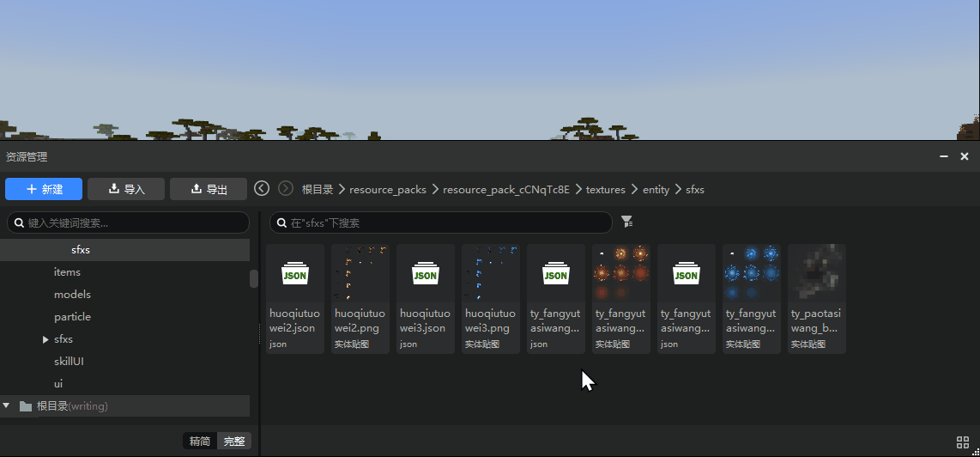Screen dimensions: 980x457
Task: Open textures in the breadcrumb path
Action: point(606,189)
